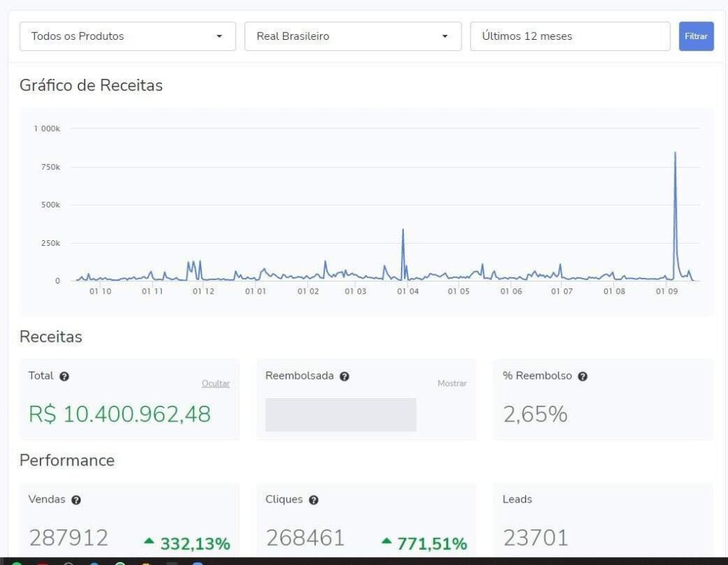Click the 01 06 label on chart axis
This screenshot has height=565, width=728.
coord(510,291)
